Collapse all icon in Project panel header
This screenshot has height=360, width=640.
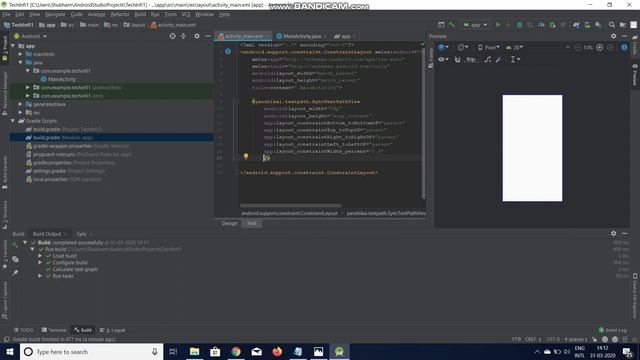[183, 36]
